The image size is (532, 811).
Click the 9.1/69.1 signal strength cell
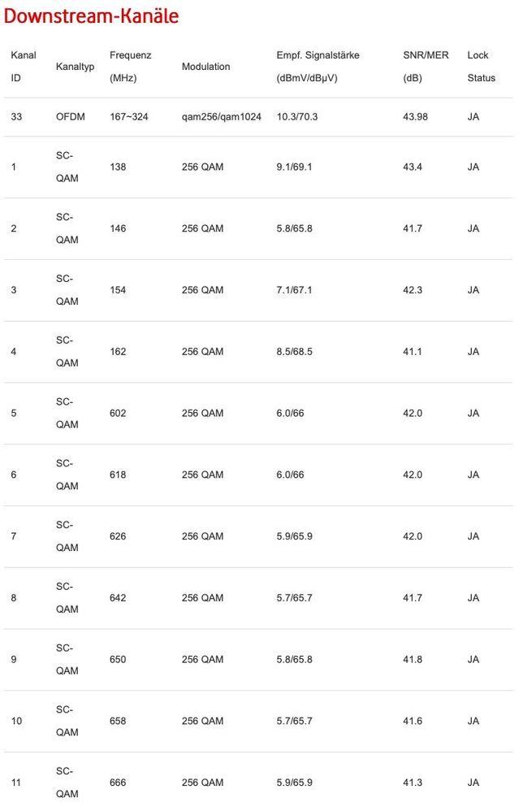[294, 167]
